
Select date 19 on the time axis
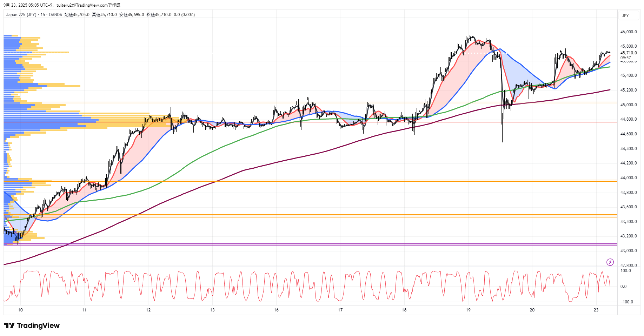pos(468,310)
